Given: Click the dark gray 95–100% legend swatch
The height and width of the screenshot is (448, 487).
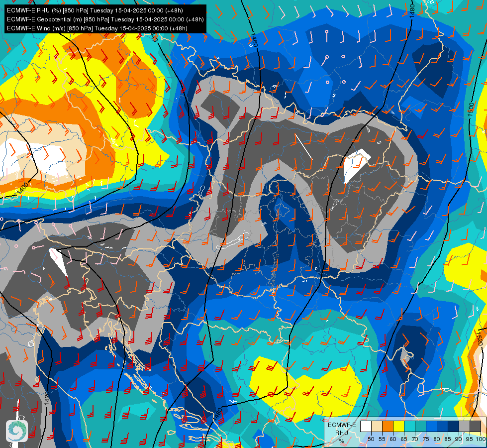Looking at the screenshot, I should click(x=475, y=426).
